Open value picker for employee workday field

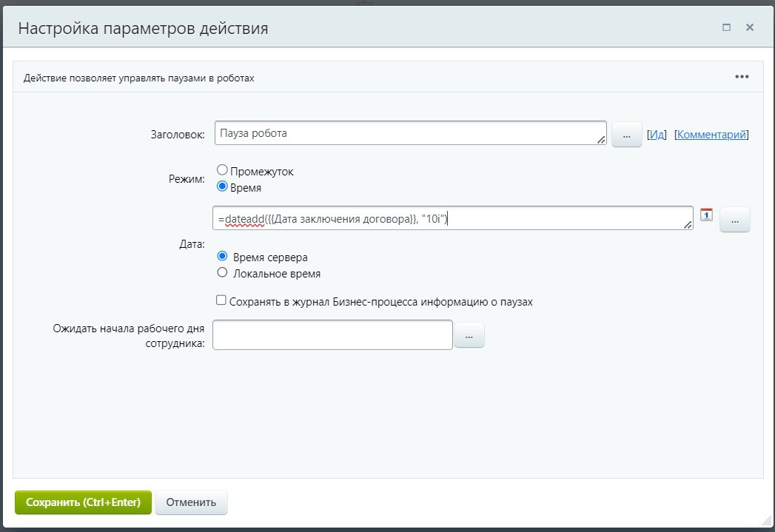point(469,335)
